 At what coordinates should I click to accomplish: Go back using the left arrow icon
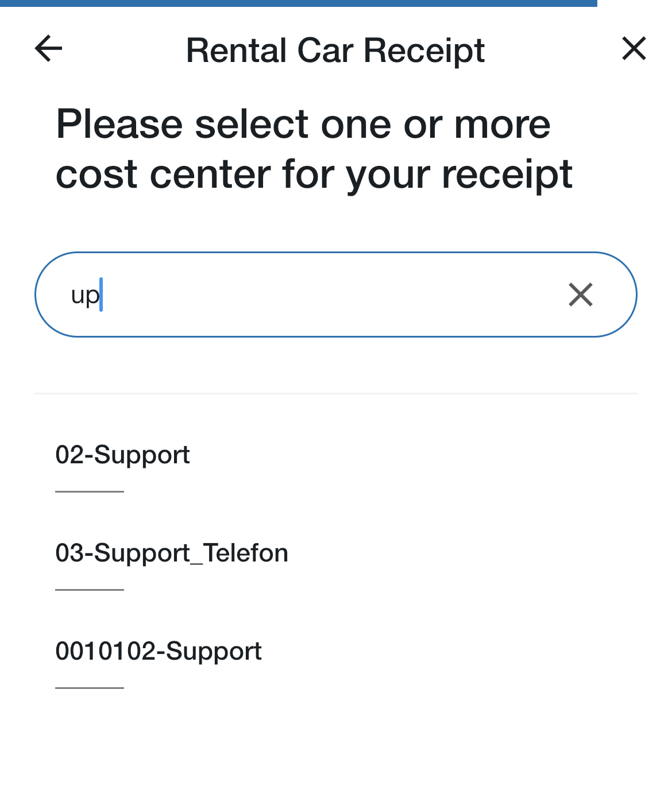[48, 49]
